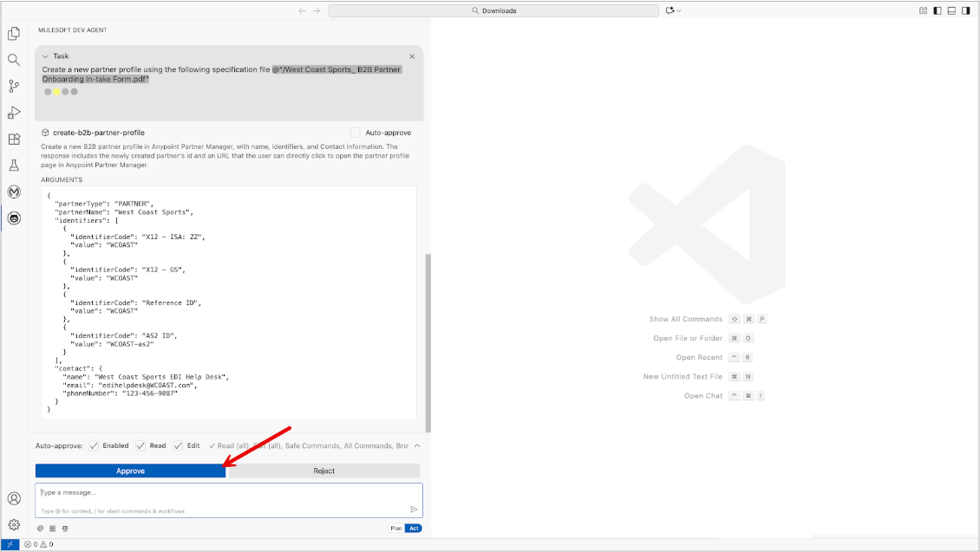Screen dimensions: 980x552
Task: Open the Extensions panel icon
Action: tap(14, 139)
